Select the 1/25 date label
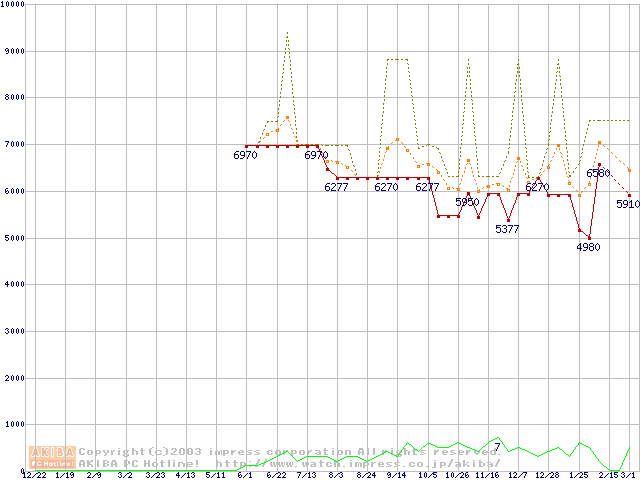640x480 pixels. point(578,475)
